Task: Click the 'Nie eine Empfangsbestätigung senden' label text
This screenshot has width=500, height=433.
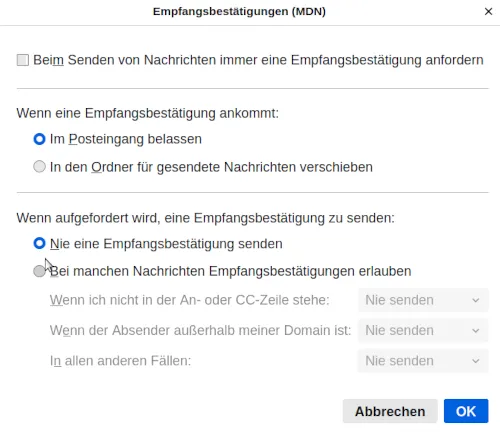Action: click(166, 244)
